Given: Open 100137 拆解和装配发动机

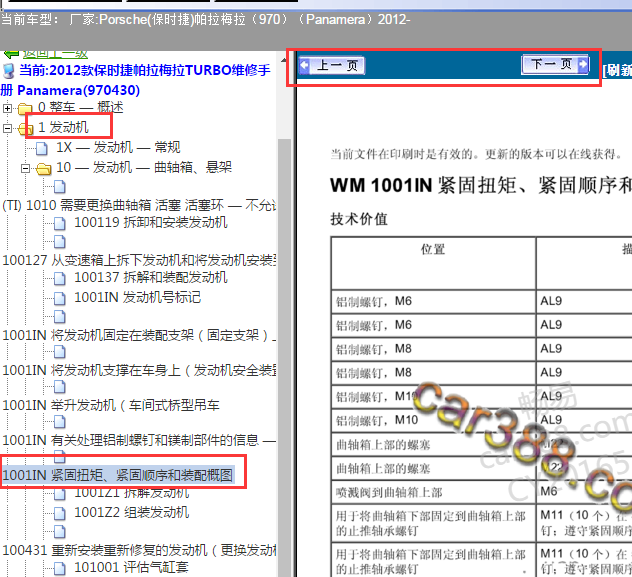Looking at the screenshot, I should 151,277.
